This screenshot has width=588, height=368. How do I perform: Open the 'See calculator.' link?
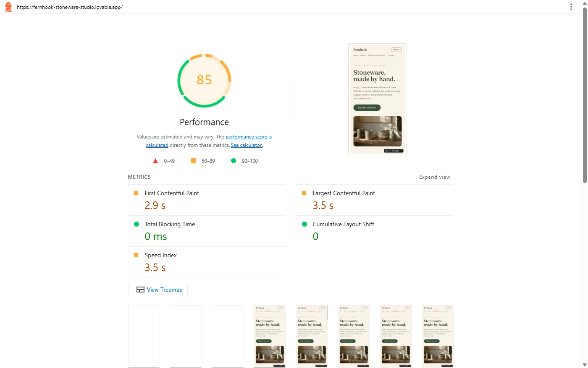(x=247, y=145)
